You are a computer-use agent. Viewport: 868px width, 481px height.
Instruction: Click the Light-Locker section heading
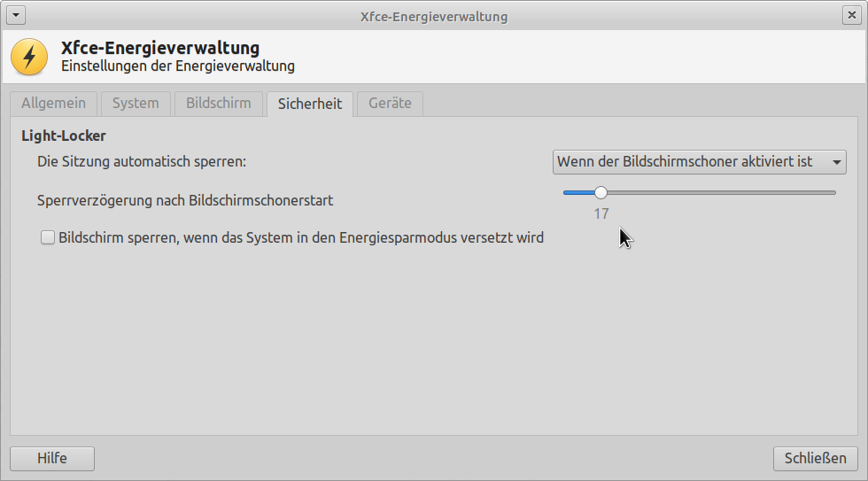point(64,136)
